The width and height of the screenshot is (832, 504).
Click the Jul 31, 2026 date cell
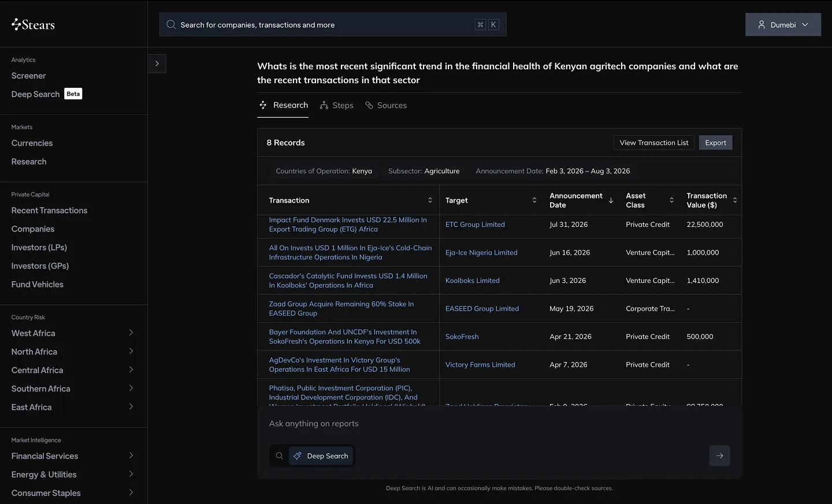pyautogui.click(x=569, y=225)
